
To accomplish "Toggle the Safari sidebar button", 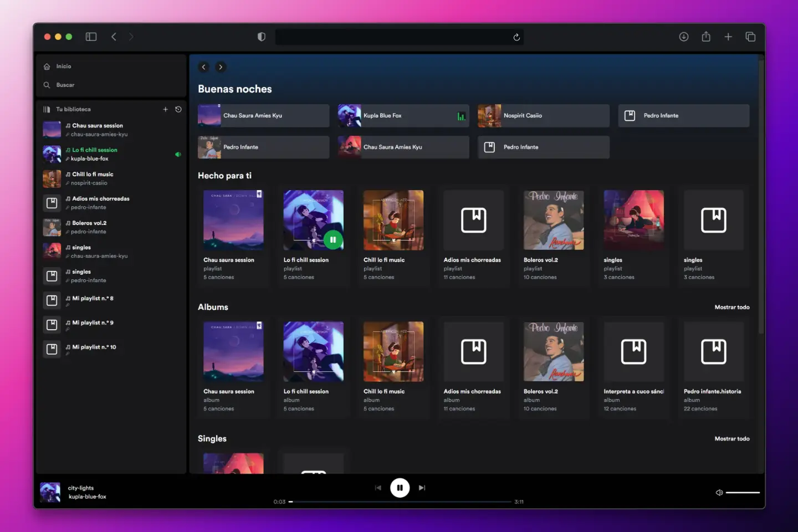I will [91, 37].
